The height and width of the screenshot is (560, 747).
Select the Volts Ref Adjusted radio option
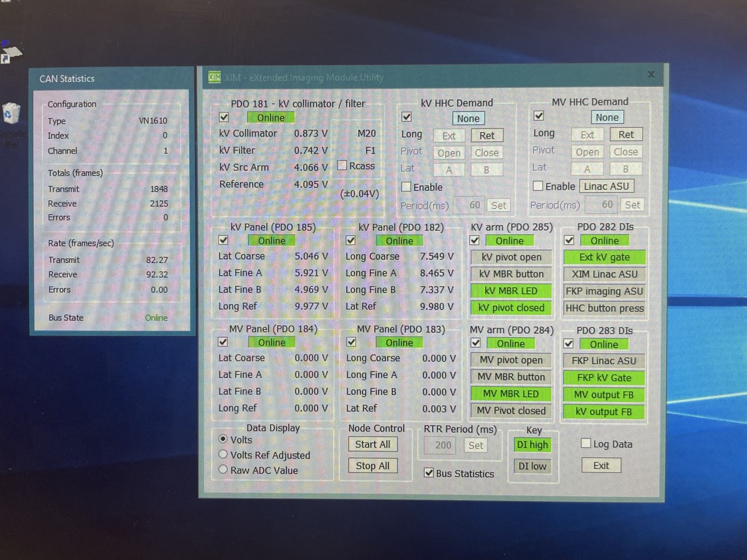(x=223, y=454)
